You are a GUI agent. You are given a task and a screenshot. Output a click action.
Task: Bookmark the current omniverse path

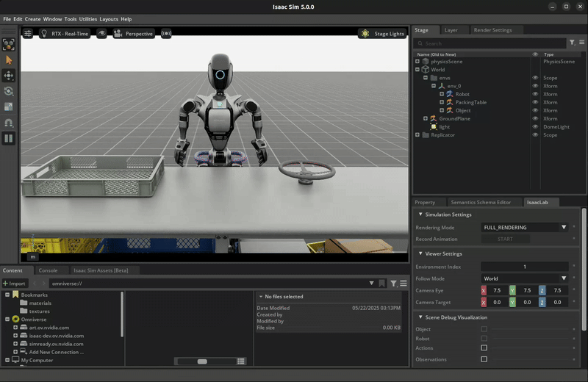pyautogui.click(x=381, y=284)
